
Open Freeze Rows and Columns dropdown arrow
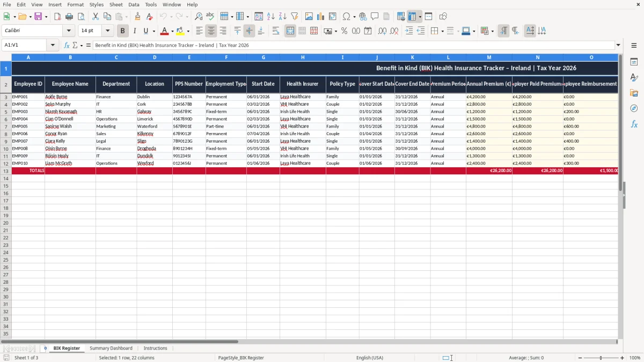420,17
